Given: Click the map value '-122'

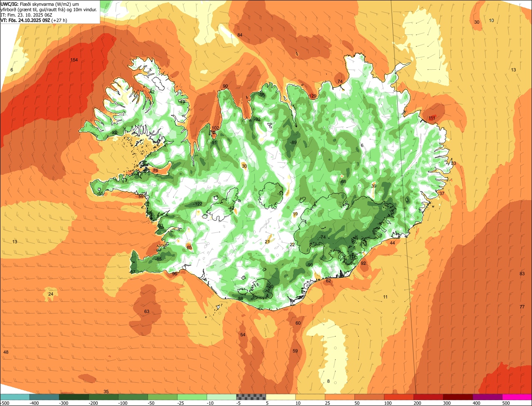Looking at the screenshot, I should coord(198,204).
